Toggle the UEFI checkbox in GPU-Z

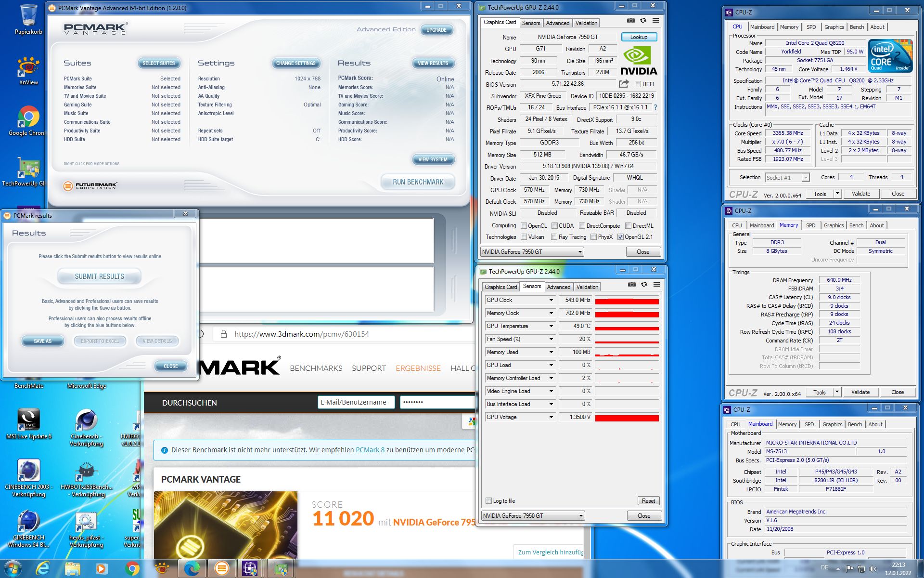(638, 84)
